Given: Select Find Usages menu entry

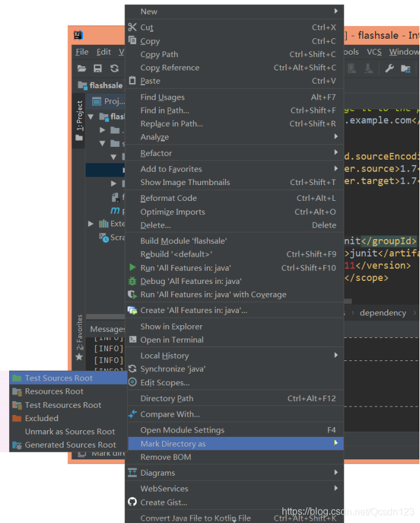Looking at the screenshot, I should (235, 97).
